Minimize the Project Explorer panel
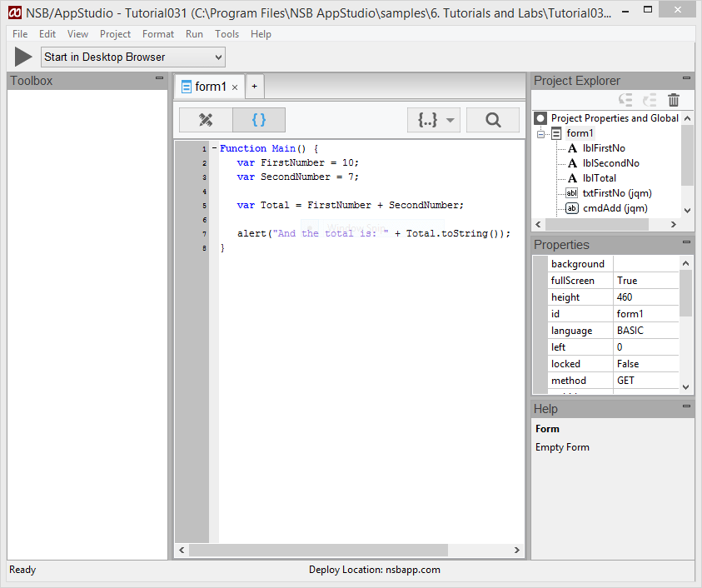702x588 pixels. click(686, 78)
